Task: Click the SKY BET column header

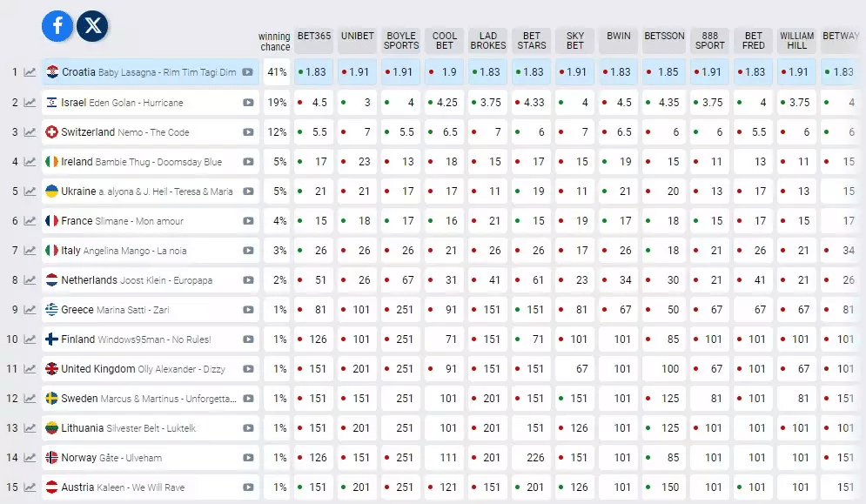Action: click(575, 40)
